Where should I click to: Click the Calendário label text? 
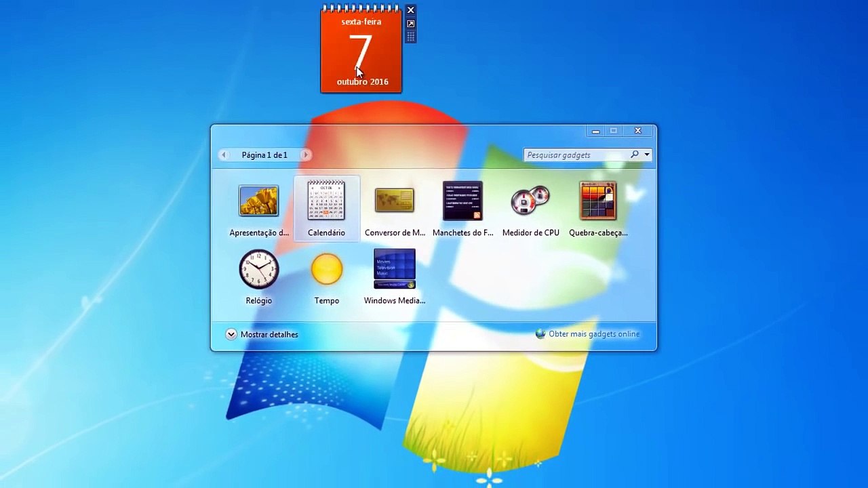[326, 232]
